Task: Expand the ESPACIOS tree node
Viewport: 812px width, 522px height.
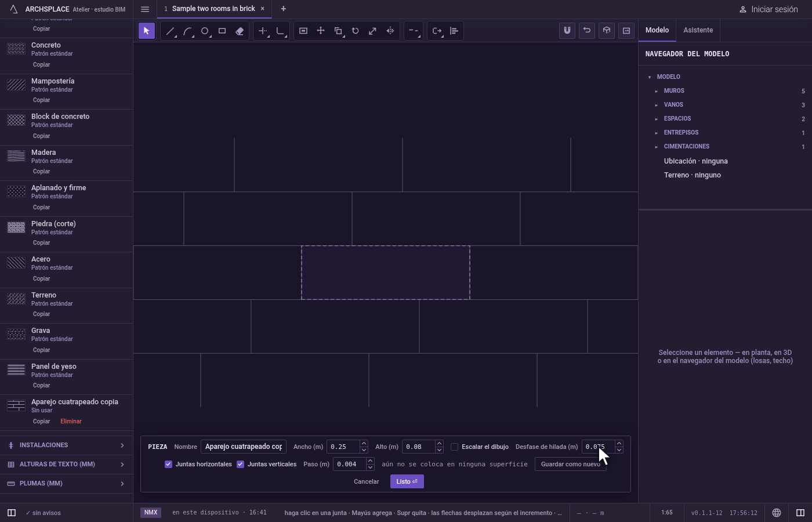Action: tap(657, 119)
